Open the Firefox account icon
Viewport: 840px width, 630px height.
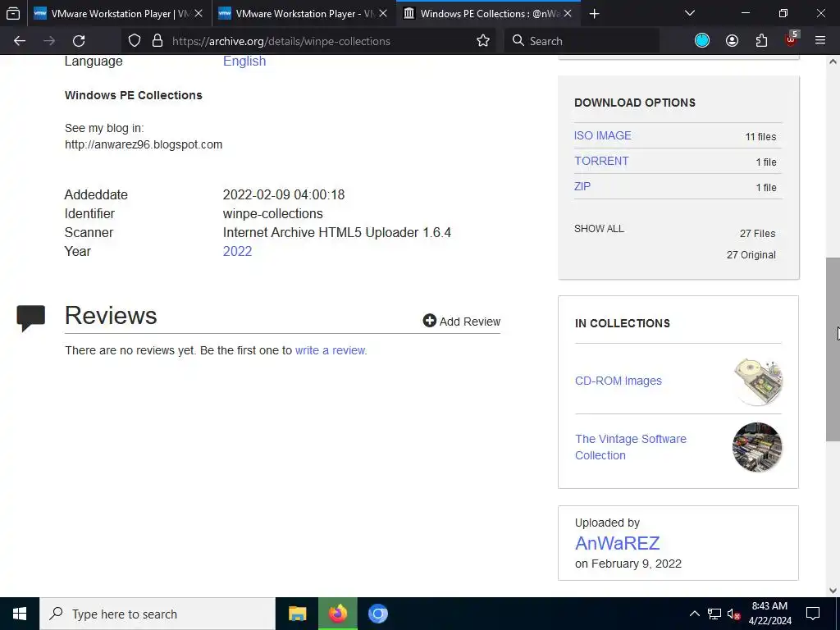[732, 41]
